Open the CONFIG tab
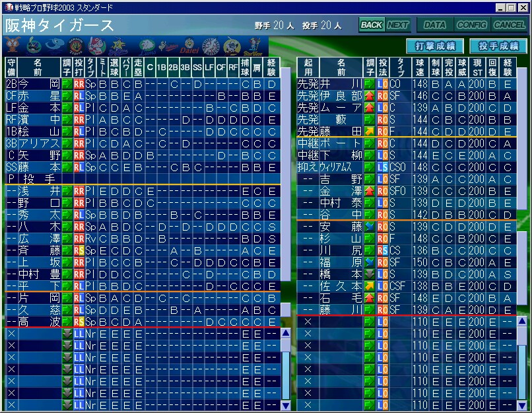Screen dimensions: 532x413 [471, 25]
